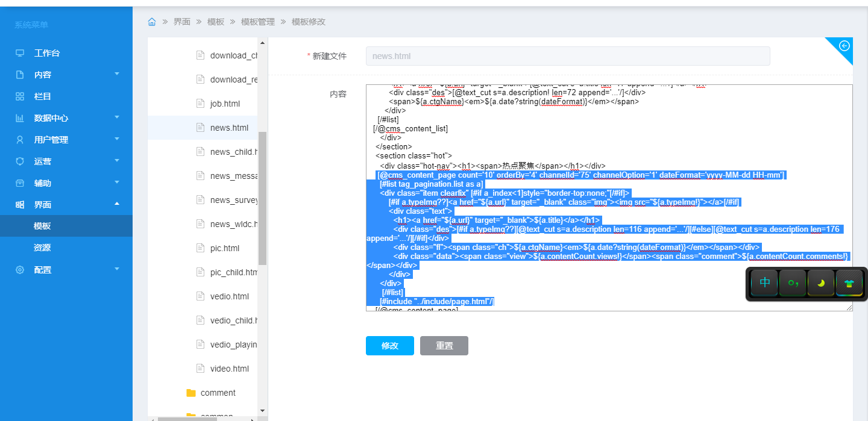This screenshot has height=421, width=868.
Task: Click 模板 in the breadcrumb
Action: 216,22
